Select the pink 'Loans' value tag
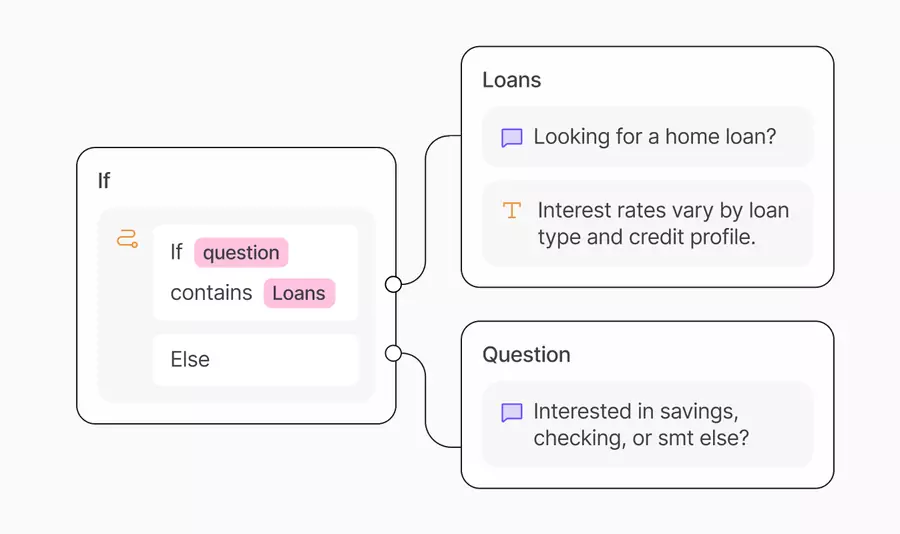 (x=299, y=293)
